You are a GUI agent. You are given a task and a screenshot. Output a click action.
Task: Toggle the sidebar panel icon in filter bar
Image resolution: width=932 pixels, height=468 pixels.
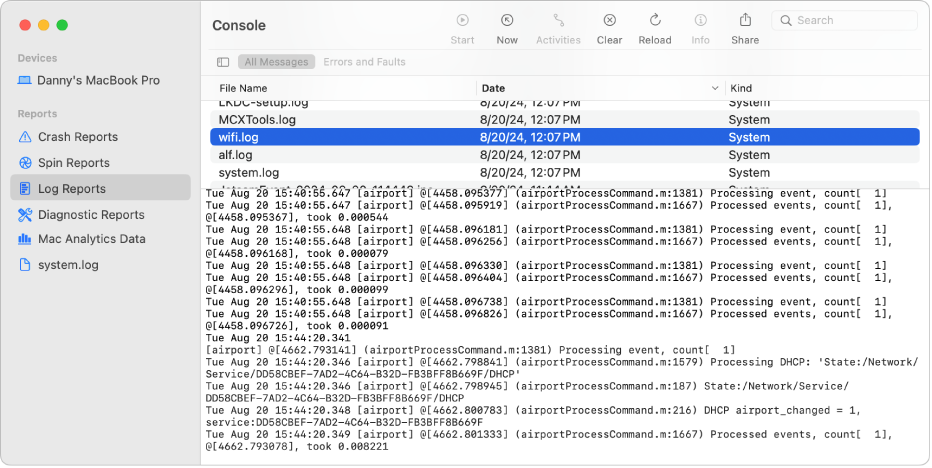pos(223,62)
